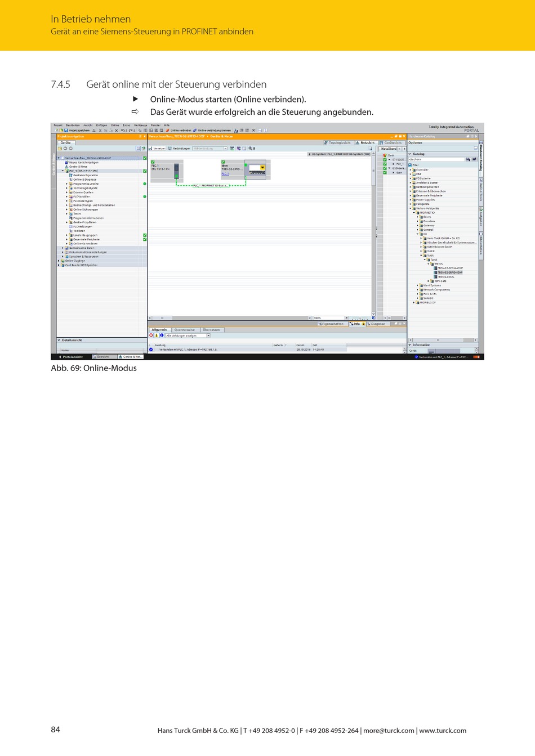Open the Projekt menu
The width and height of the screenshot is (535, 756).
[x=58, y=126]
